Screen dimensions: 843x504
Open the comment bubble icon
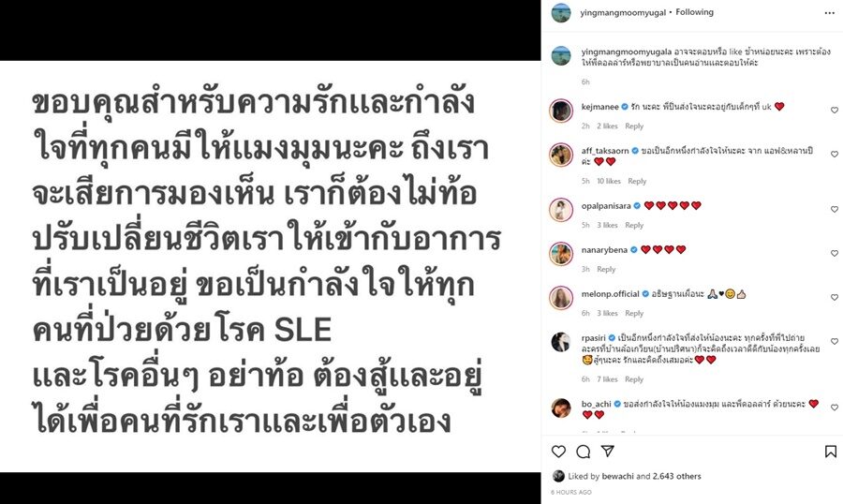tap(584, 452)
